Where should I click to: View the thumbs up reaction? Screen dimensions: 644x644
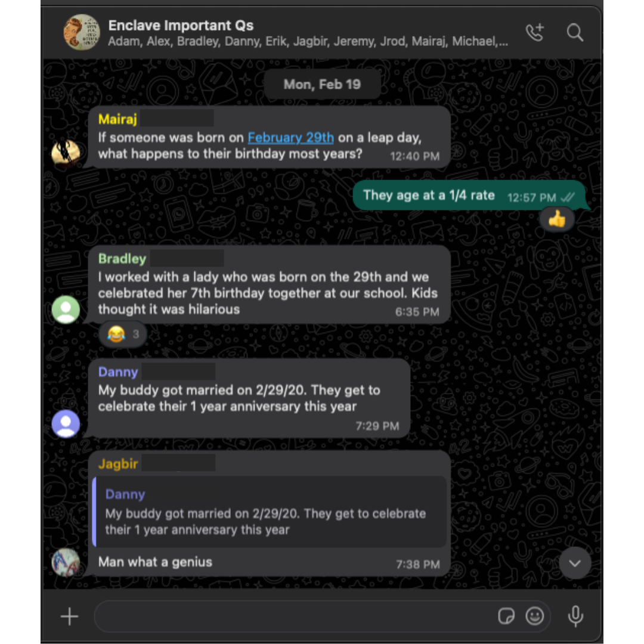(556, 219)
